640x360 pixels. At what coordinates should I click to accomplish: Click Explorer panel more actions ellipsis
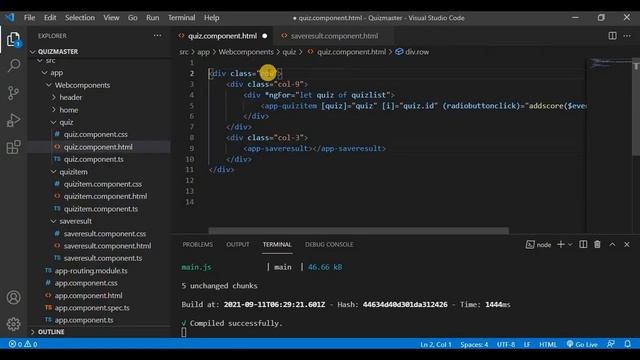[158, 36]
